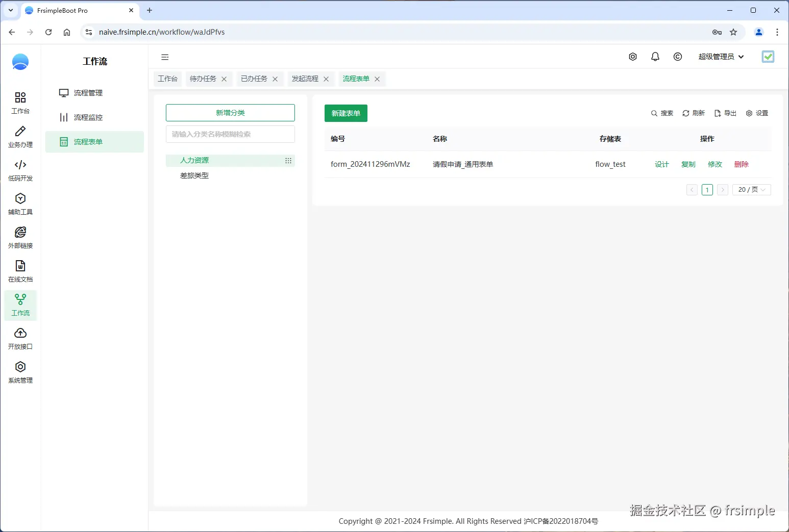This screenshot has width=789, height=532.
Task: Click the copyright circle icon in header
Action: tap(678, 57)
